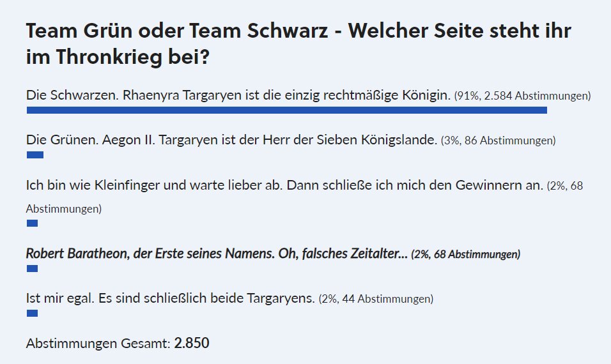Select the 'Die Schwarzen. Rhaenyra Targaryen' answer text
The height and width of the screenshot is (364, 611).
[x=238, y=96]
